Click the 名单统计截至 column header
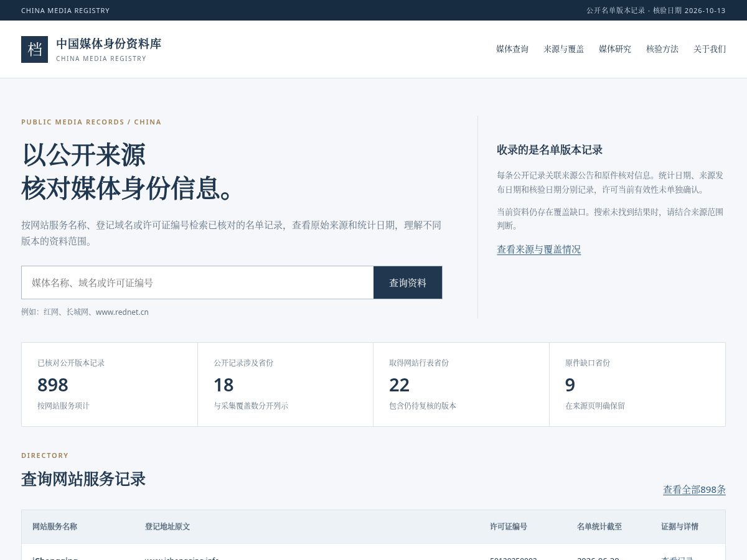This screenshot has width=747, height=560. pos(599,526)
